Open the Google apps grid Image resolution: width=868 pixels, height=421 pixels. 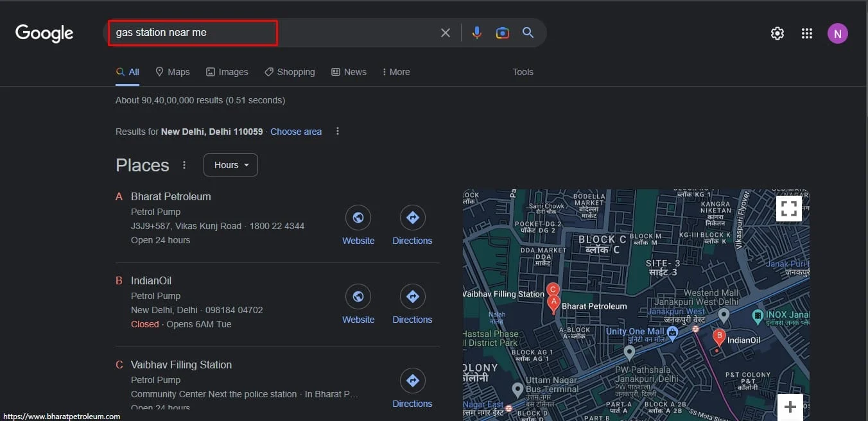pos(807,33)
